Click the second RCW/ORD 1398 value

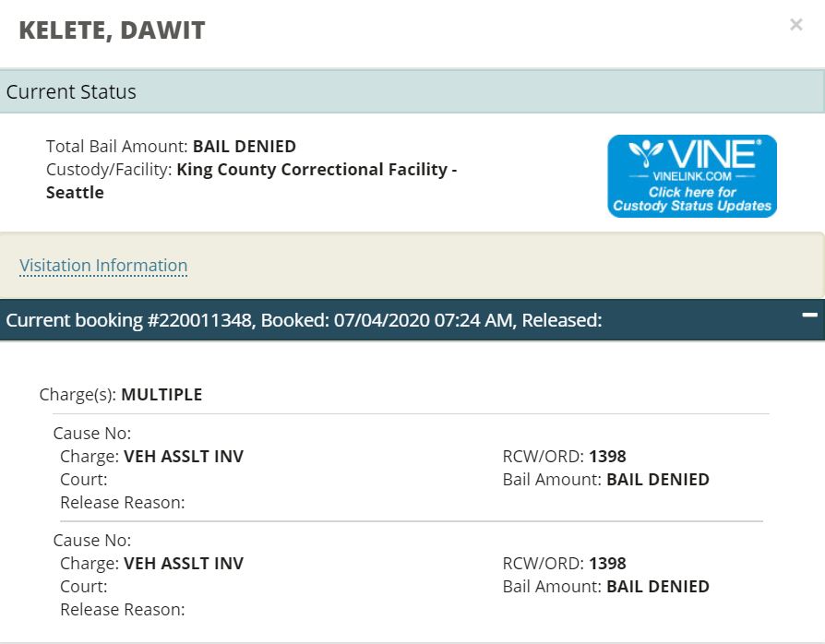tap(607, 564)
